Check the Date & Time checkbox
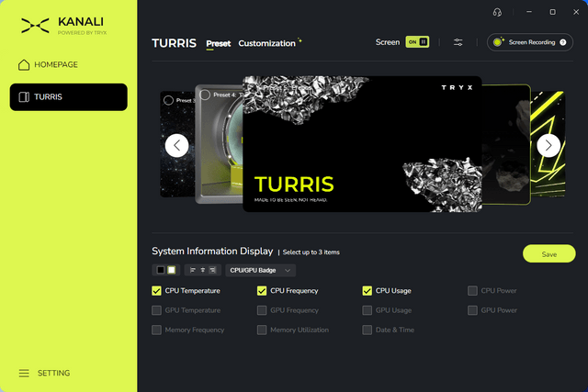588x392 pixels. (x=367, y=330)
